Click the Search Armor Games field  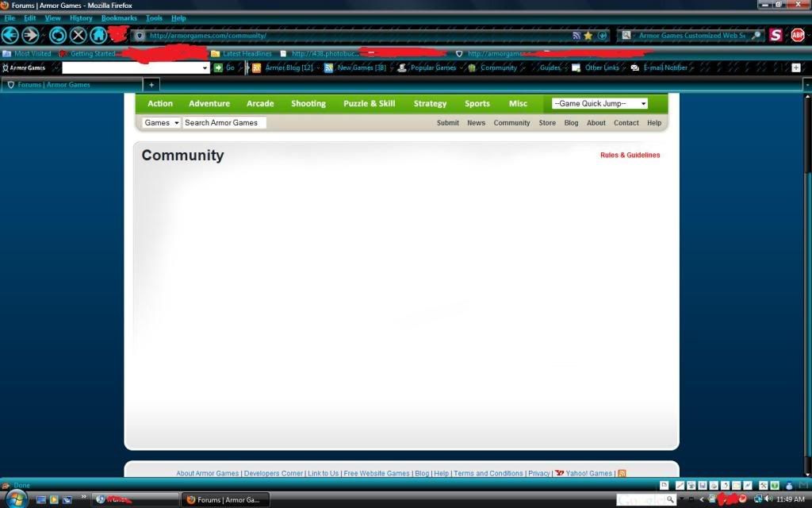[224, 123]
